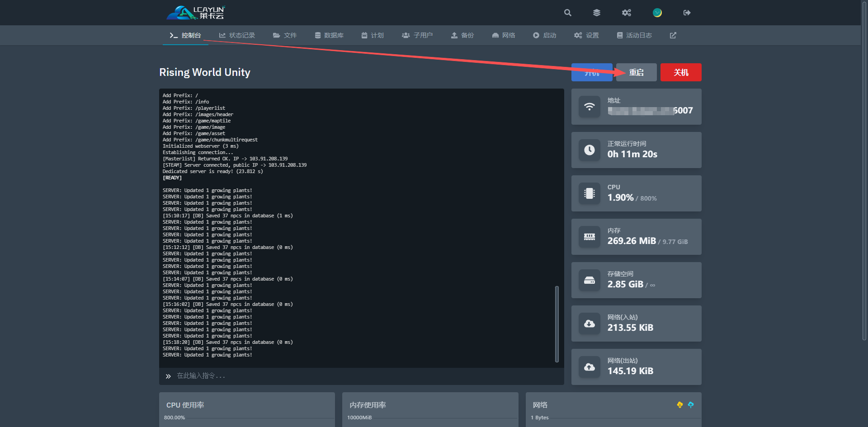Click the outbound network cloud-upload icon
868x427 pixels.
(590, 367)
